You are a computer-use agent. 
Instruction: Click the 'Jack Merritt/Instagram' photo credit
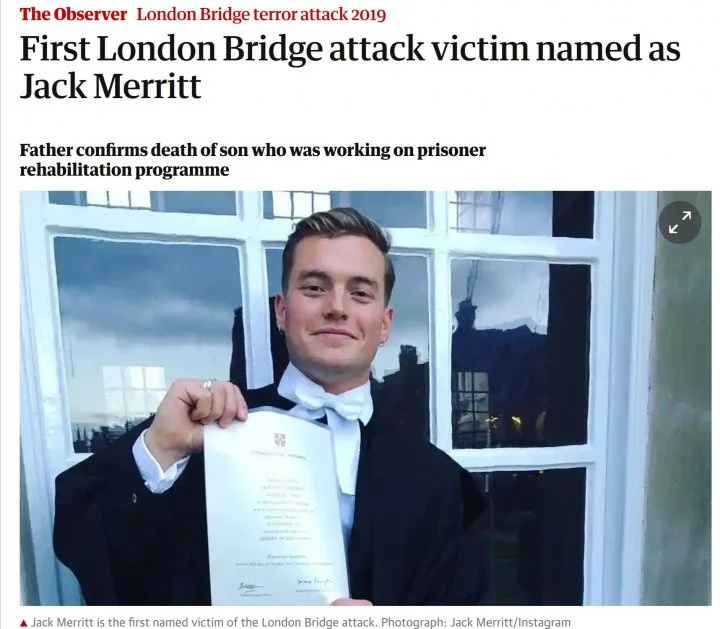[x=509, y=623]
